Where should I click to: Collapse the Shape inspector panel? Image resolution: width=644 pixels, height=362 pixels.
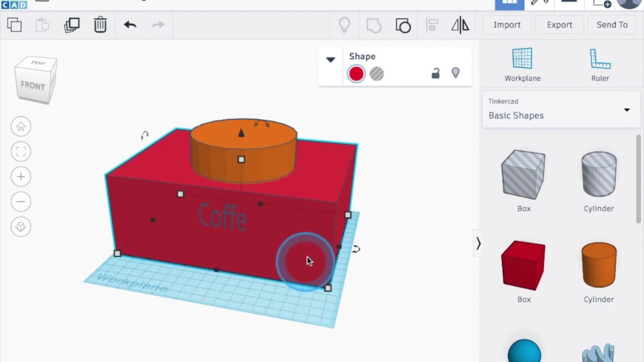(331, 59)
